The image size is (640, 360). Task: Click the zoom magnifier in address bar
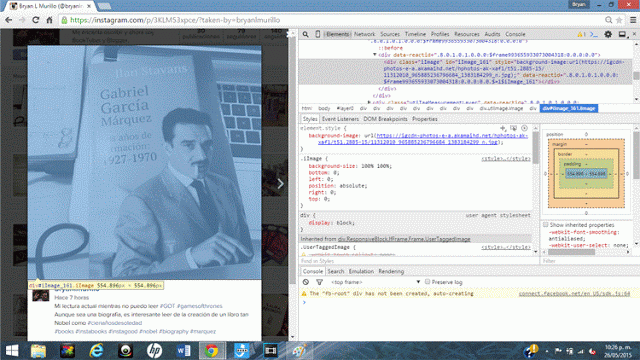[x=609, y=20]
